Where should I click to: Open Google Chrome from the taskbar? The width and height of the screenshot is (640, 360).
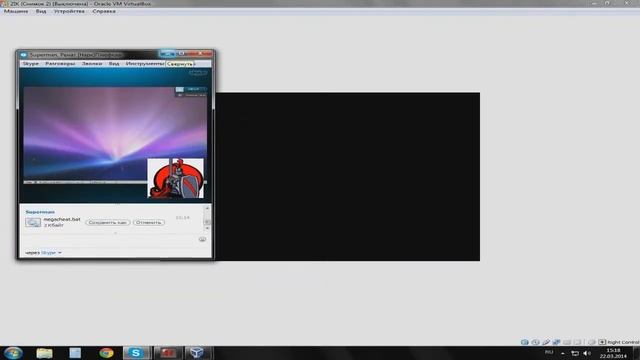pyautogui.click(x=106, y=353)
